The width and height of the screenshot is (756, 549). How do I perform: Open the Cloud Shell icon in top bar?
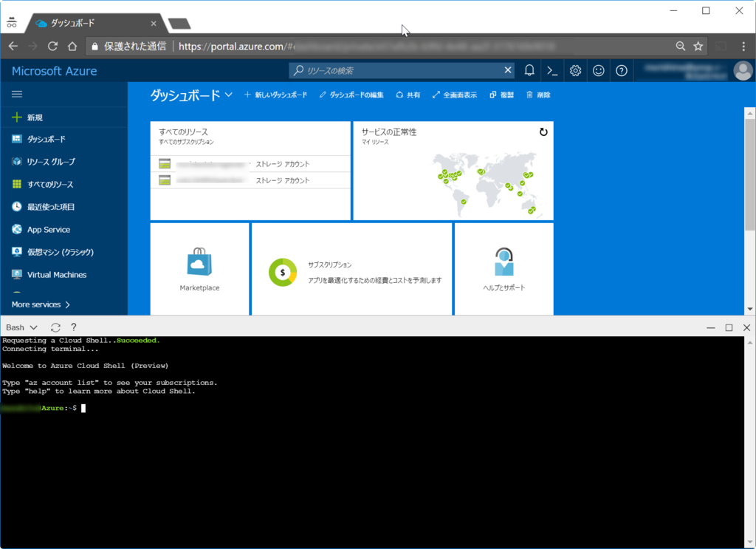coord(552,71)
